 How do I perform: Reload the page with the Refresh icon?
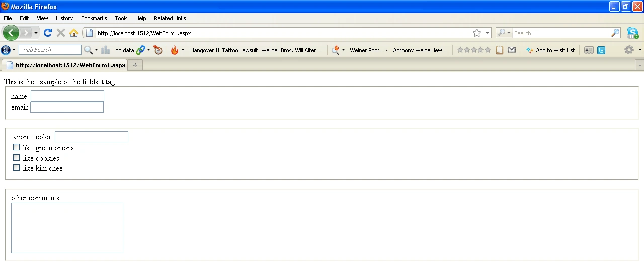tap(48, 33)
